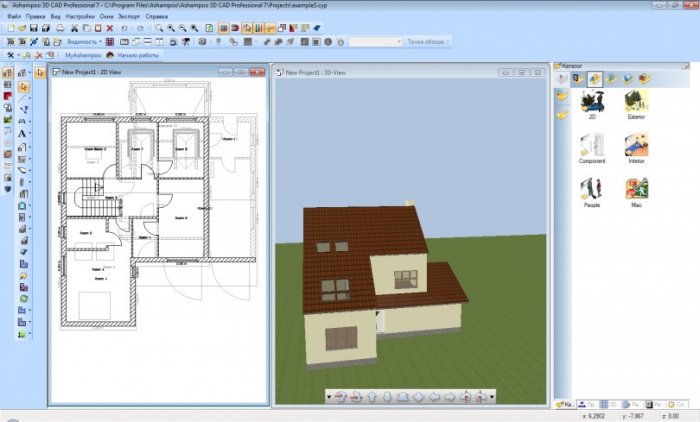
Task: Open the Экспорт menu
Action: pyautogui.click(x=128, y=17)
